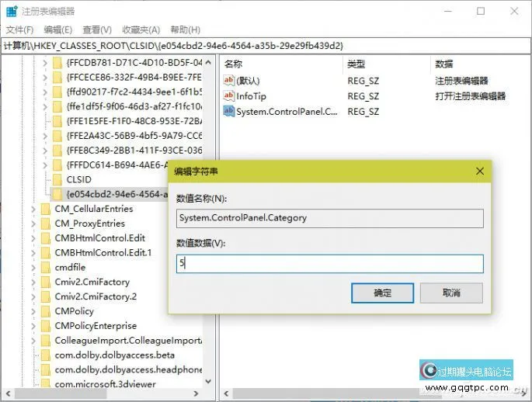
Task: Click the folder icon of CM_CellularEntries
Action: point(46,209)
